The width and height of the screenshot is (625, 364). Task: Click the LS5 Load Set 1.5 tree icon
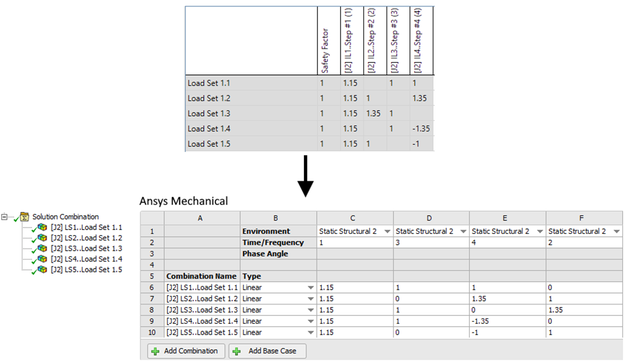click(x=42, y=270)
